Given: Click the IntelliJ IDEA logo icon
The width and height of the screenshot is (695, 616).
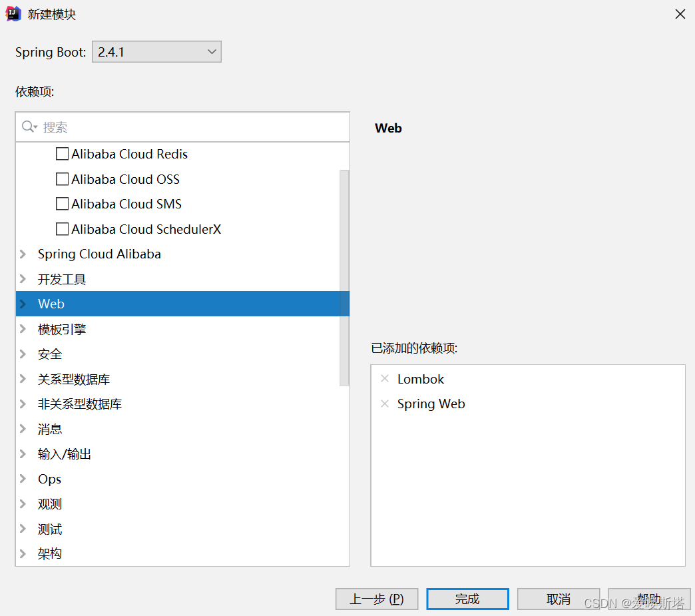Looking at the screenshot, I should click(13, 14).
